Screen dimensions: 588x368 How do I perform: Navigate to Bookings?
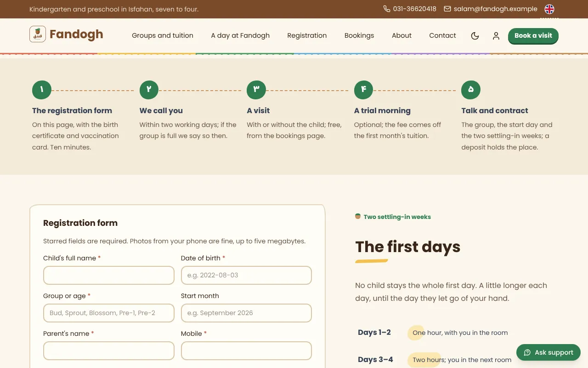tap(359, 35)
